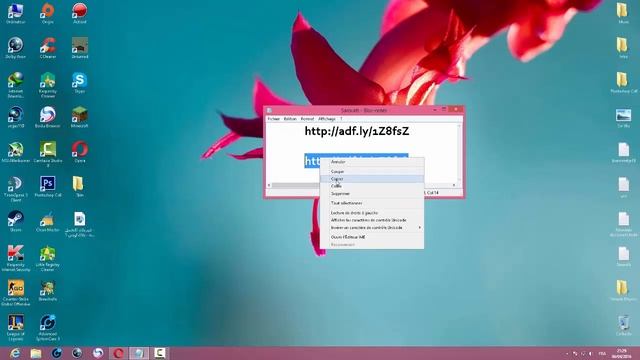640x360 pixels.
Task: Open the Edition menu in Notepad
Action: (290, 119)
